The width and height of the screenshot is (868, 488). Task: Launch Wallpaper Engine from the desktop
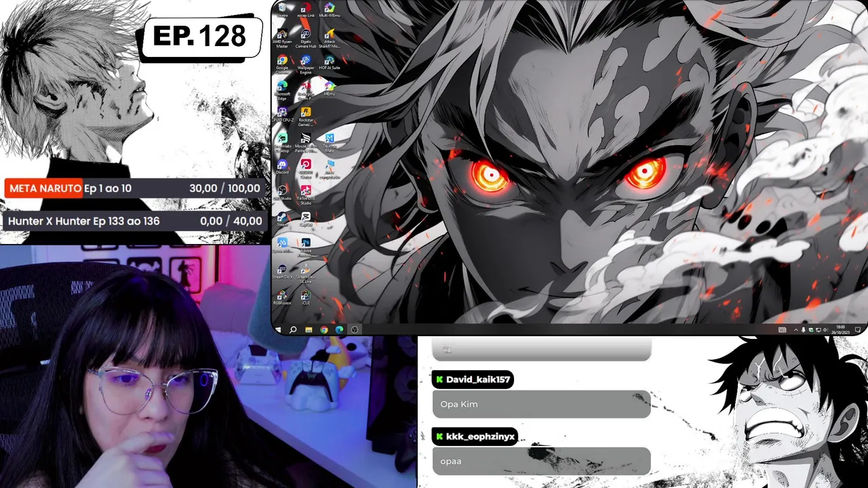point(306,64)
